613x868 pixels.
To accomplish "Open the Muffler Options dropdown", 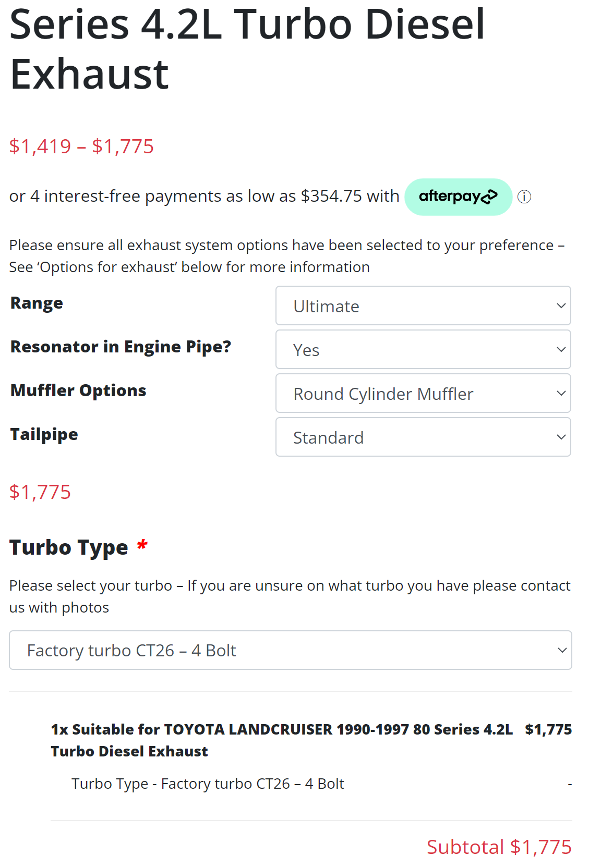I will pos(423,394).
